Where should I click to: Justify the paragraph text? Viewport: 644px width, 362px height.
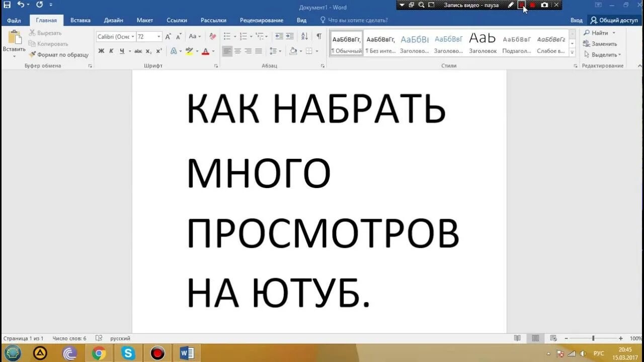click(x=259, y=51)
